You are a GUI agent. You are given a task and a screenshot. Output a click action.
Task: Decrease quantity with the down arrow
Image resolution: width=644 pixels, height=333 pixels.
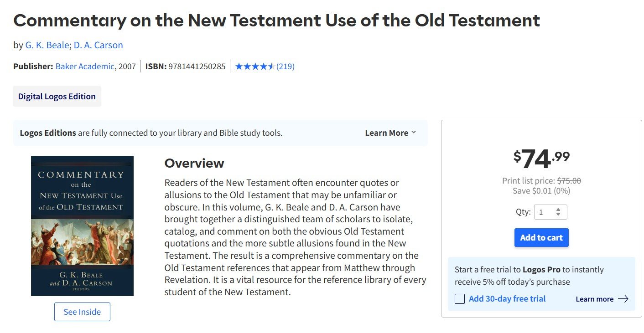click(558, 215)
